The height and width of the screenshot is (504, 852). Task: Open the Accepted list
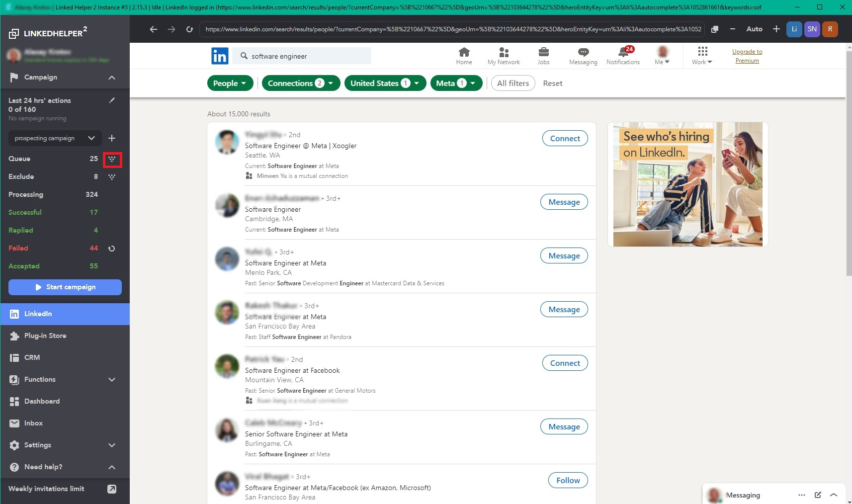[53, 266]
